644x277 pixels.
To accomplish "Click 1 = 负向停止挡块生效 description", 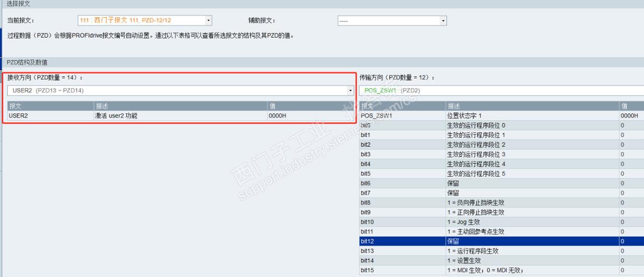I will 475,203.
